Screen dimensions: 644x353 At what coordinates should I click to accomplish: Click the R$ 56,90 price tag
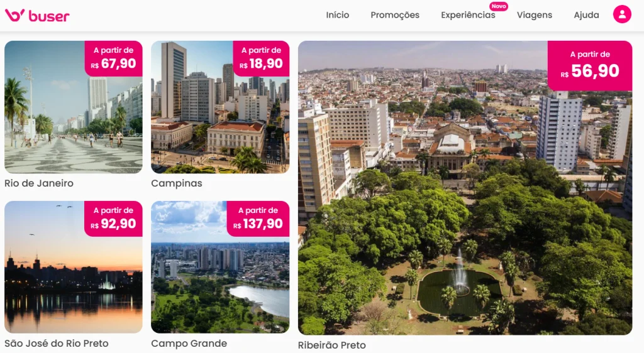pyautogui.click(x=590, y=65)
